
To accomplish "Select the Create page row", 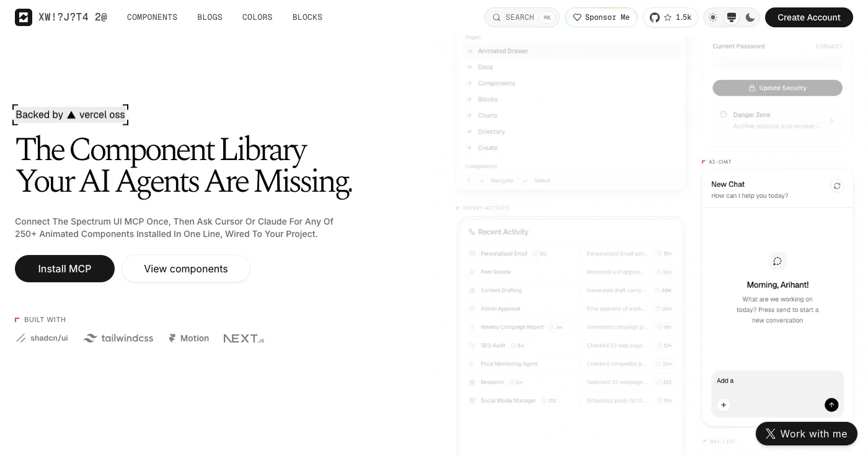I will [x=573, y=148].
